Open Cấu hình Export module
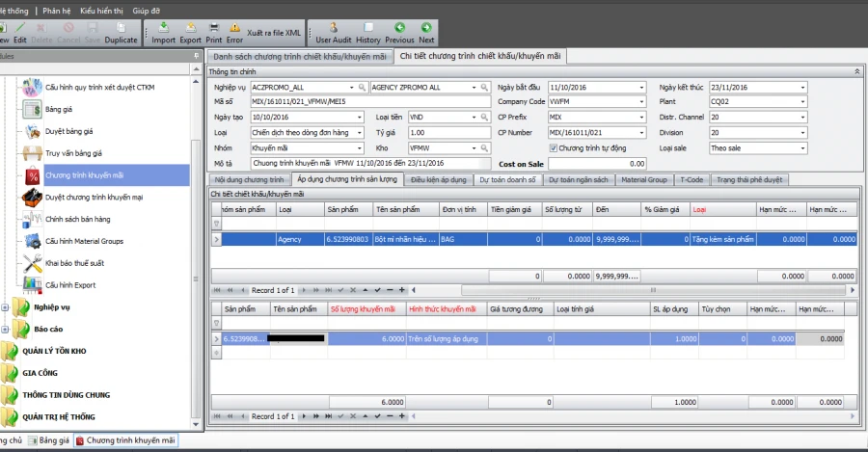868x452 pixels. pyautogui.click(x=70, y=285)
